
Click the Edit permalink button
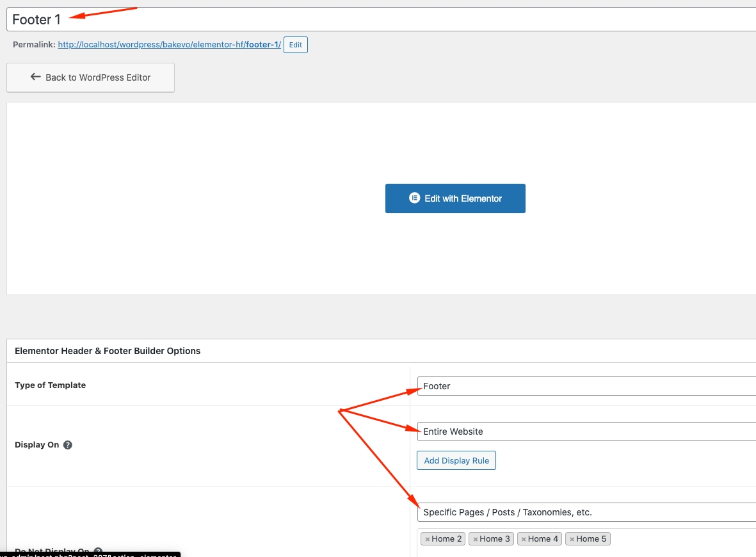[295, 45]
